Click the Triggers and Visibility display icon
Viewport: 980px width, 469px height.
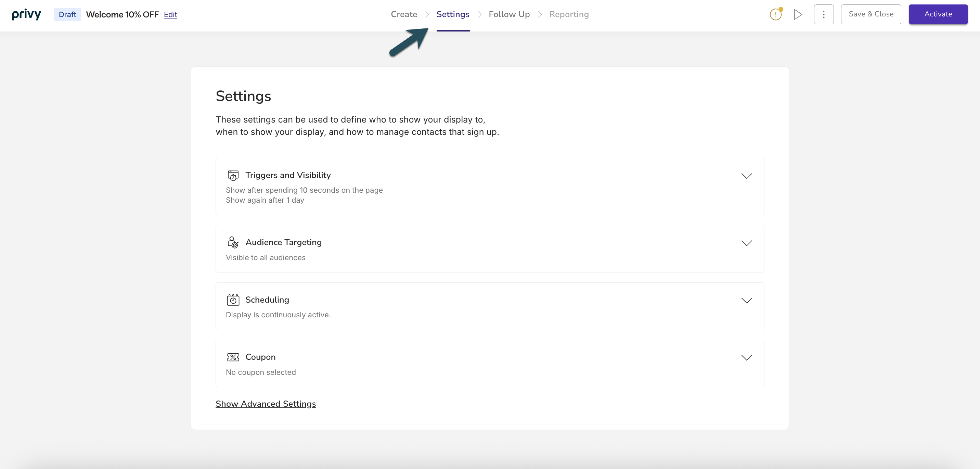[x=233, y=176]
